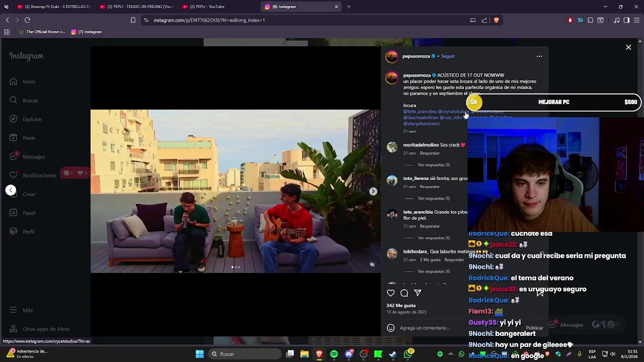Open WhatsApp from taskbar
This screenshot has width=644, height=362.
[408, 354]
